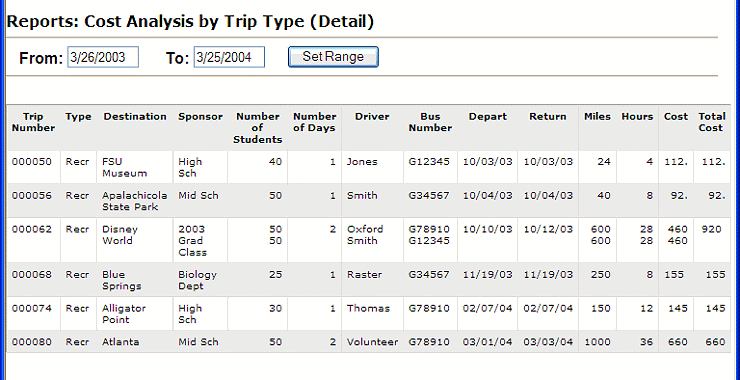
Task: Click trip number 000068 in the table
Action: (32, 274)
